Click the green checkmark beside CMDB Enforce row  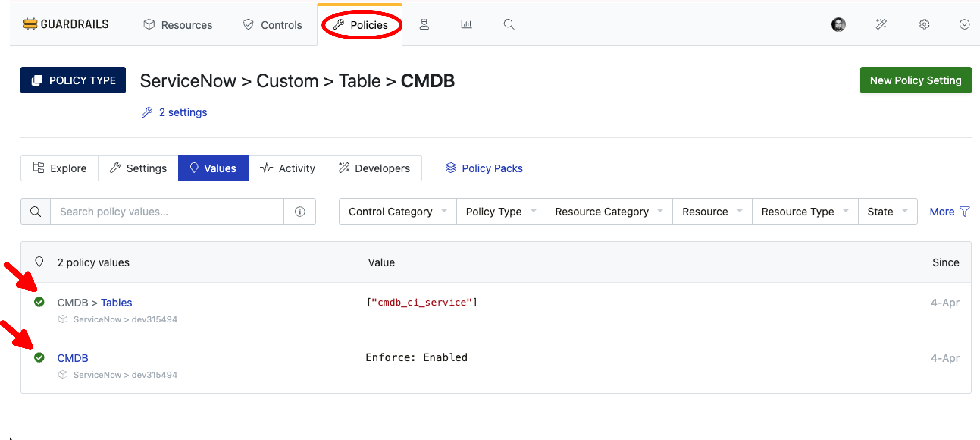click(39, 358)
